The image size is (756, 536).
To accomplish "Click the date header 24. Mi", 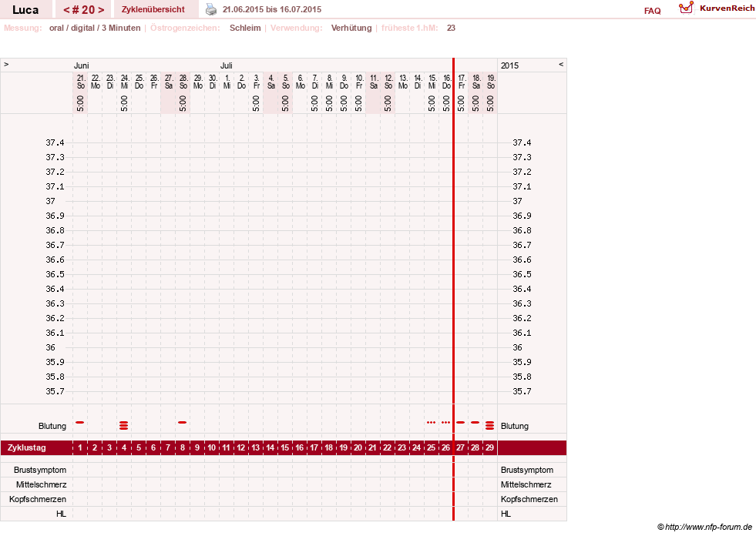I will click(x=124, y=82).
